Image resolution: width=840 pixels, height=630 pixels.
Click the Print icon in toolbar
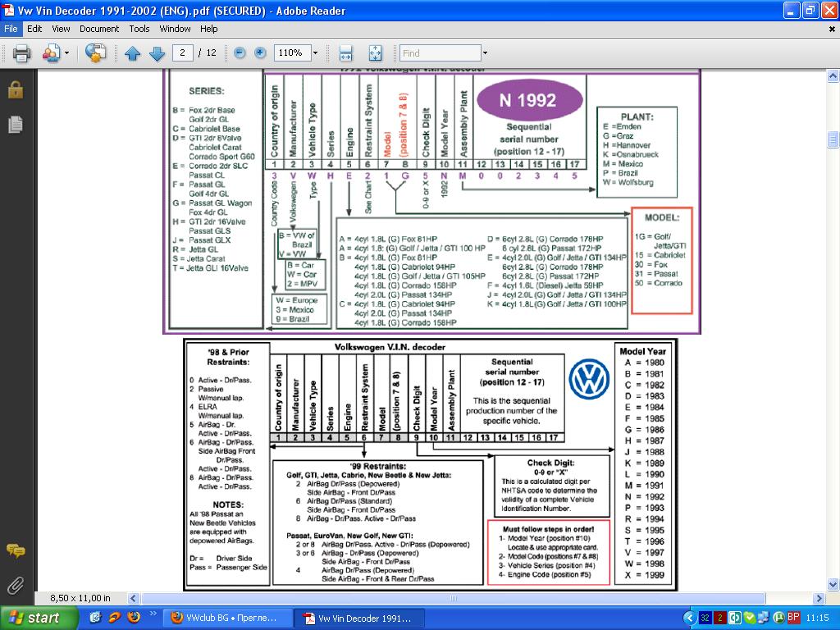21,53
